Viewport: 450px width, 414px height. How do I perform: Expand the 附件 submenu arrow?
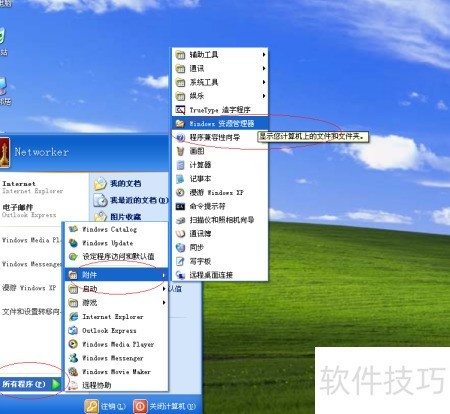[164, 275]
